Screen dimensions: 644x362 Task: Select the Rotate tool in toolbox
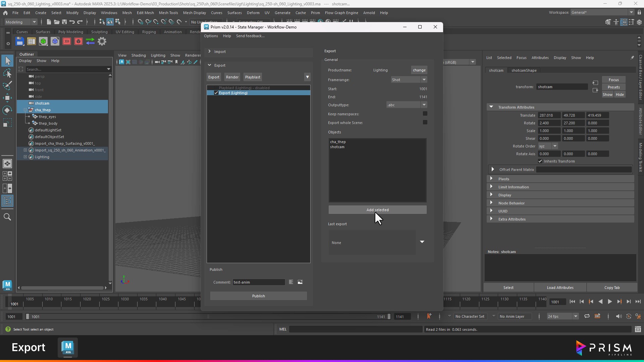pyautogui.click(x=7, y=111)
